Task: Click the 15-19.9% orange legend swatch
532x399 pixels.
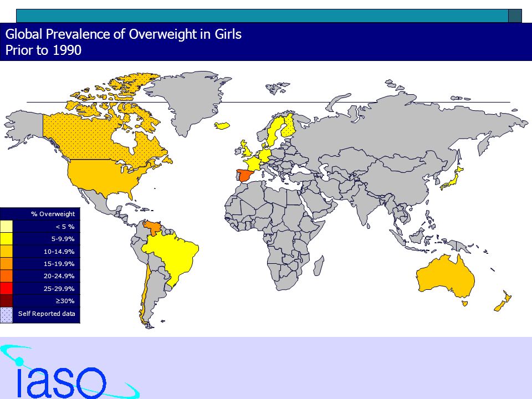Action: tap(6, 264)
